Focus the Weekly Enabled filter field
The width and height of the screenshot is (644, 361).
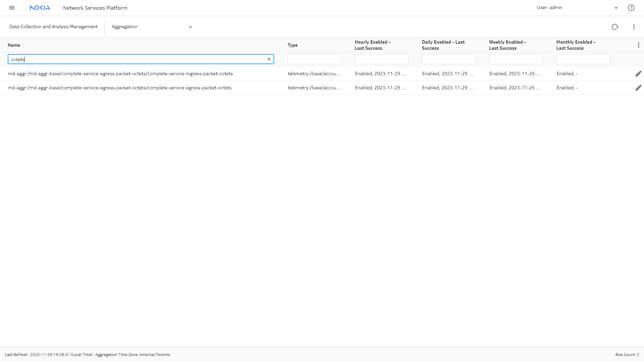pos(516,59)
